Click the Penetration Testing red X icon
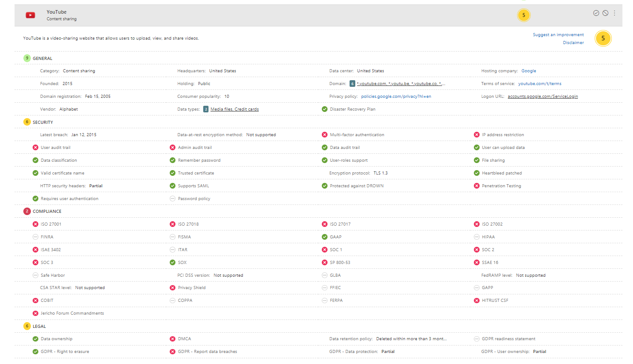This screenshot has width=633, height=364. [x=477, y=186]
